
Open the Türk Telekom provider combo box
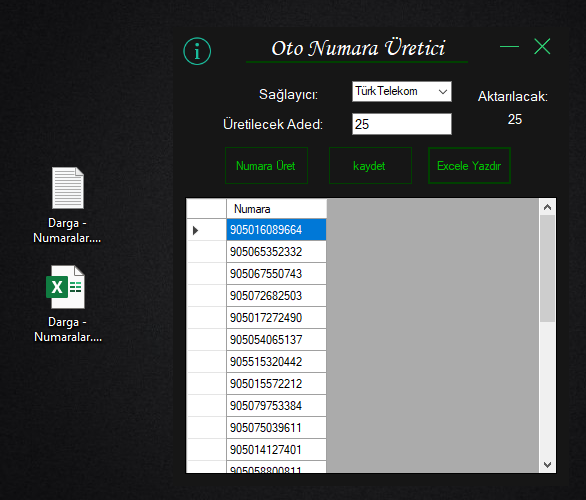402,92
